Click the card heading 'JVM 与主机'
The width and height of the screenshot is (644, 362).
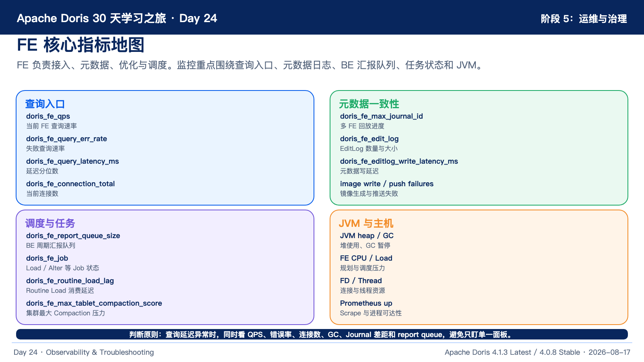point(366,224)
